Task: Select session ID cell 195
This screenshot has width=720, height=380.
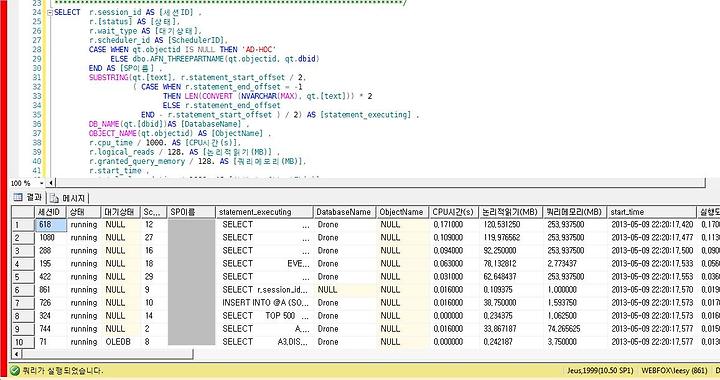Action: click(51, 263)
